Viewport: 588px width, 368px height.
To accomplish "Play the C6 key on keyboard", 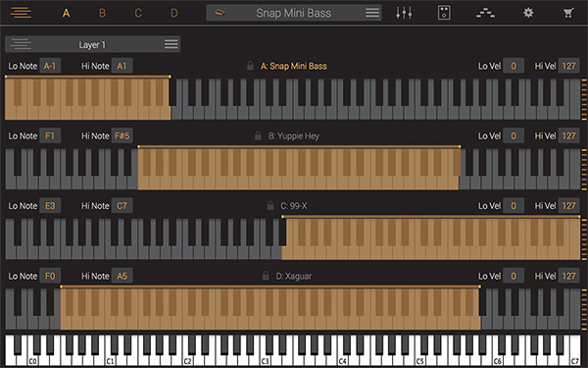I will tap(497, 360).
